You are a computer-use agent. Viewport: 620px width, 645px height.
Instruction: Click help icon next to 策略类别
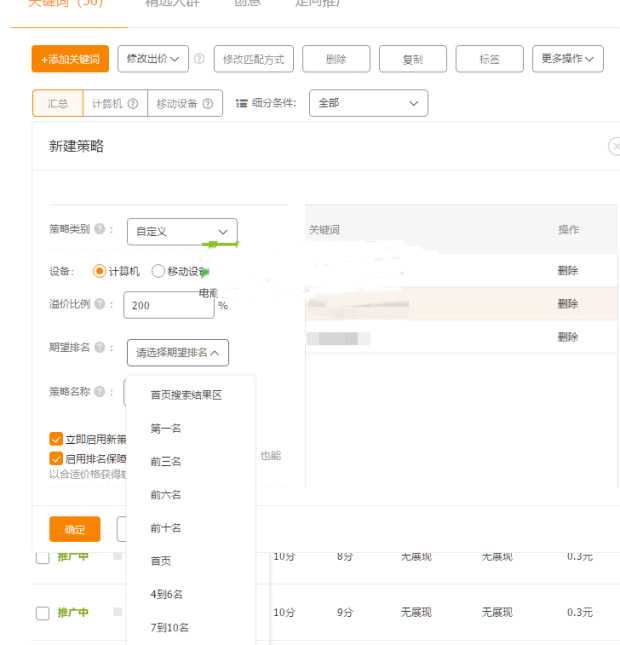pyautogui.click(x=100, y=230)
